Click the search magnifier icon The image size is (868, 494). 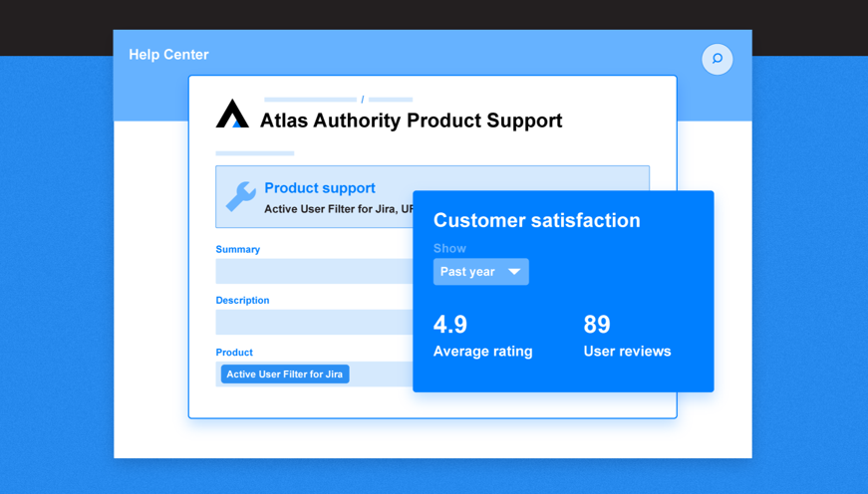(717, 60)
